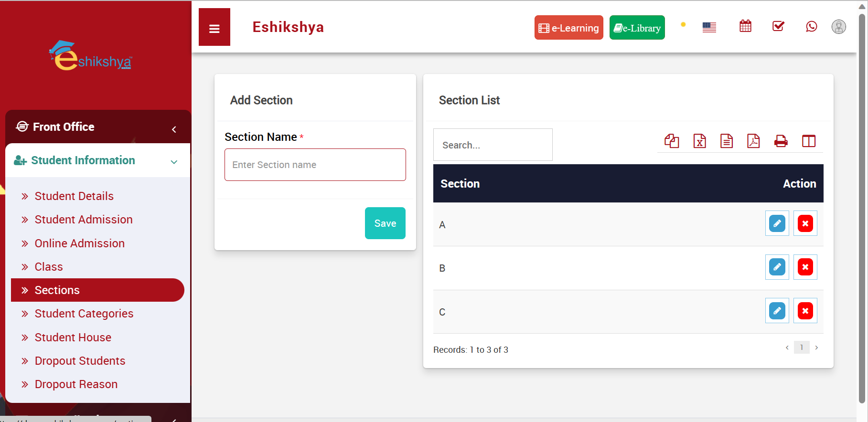Edit section A with pencil icon
This screenshot has height=422, width=868.
pyautogui.click(x=777, y=223)
